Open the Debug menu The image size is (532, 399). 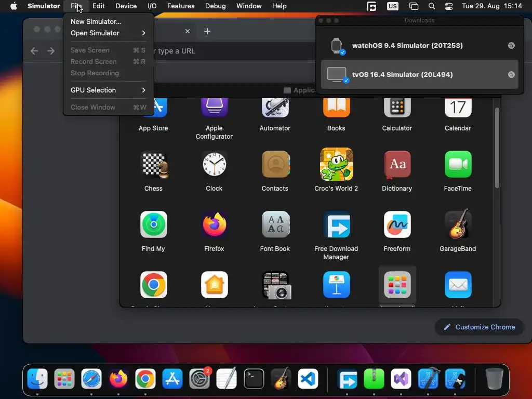pos(216,6)
